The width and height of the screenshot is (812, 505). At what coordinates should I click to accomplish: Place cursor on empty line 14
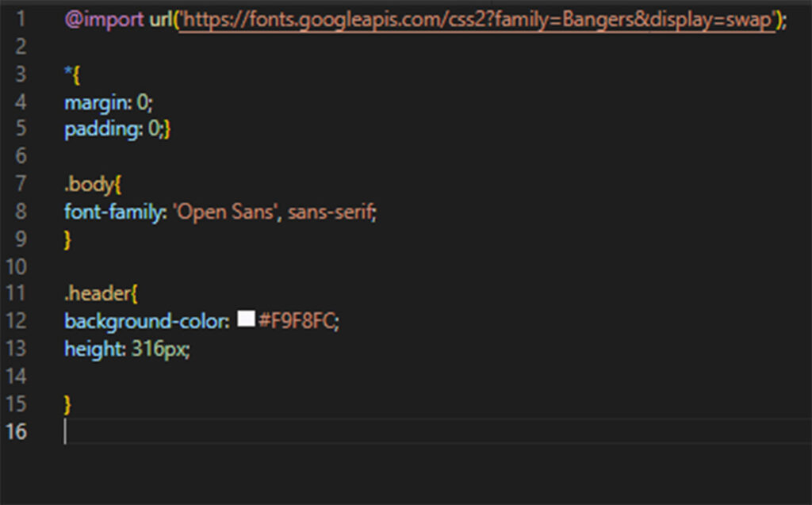(x=238, y=376)
